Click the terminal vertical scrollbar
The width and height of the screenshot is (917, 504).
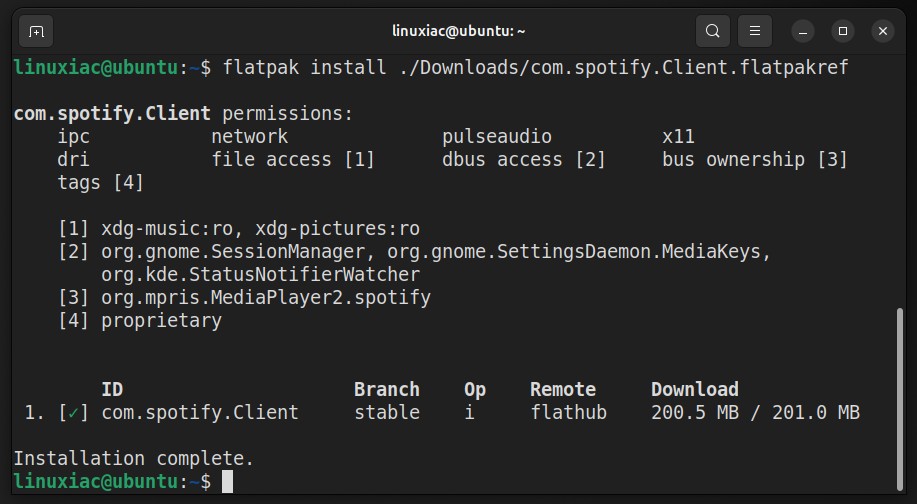tap(899, 399)
